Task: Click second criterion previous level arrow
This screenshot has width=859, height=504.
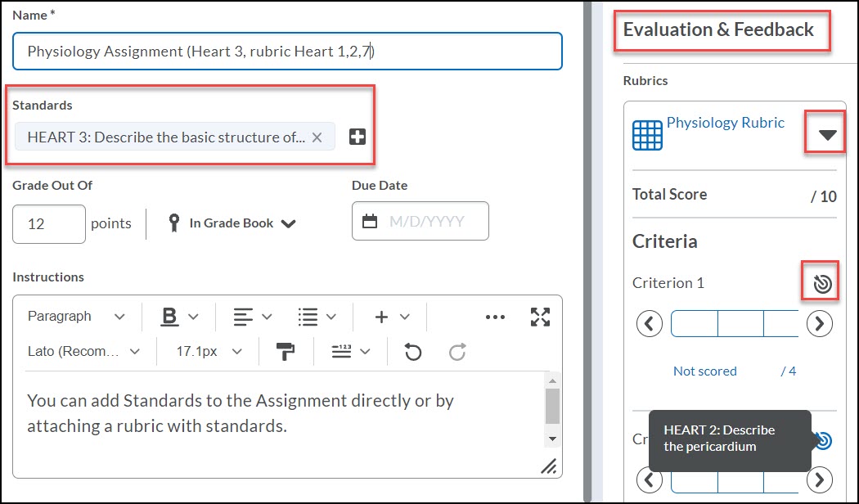Action: point(650,479)
